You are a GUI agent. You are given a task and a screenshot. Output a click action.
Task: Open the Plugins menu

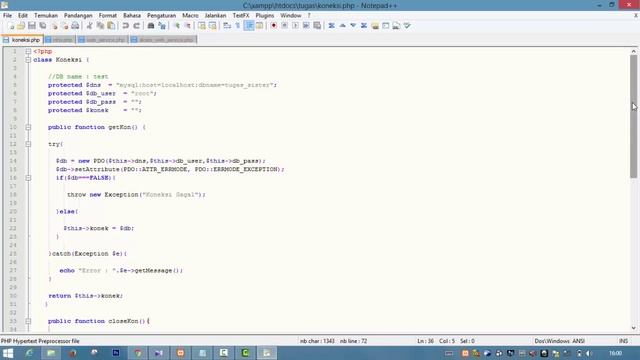point(264,16)
